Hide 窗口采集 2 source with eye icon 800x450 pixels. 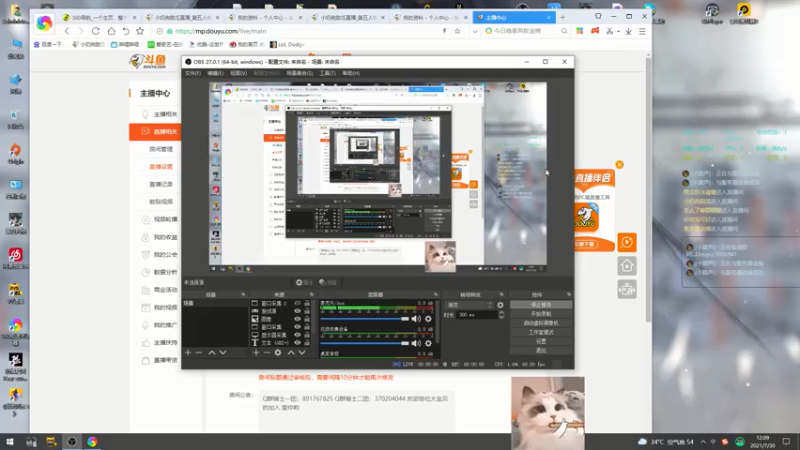coord(297,303)
